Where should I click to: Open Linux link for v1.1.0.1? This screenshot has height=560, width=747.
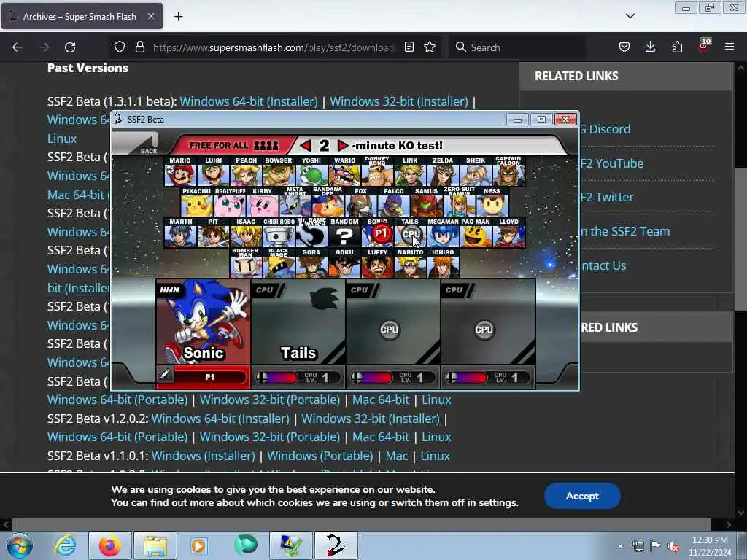435,456
